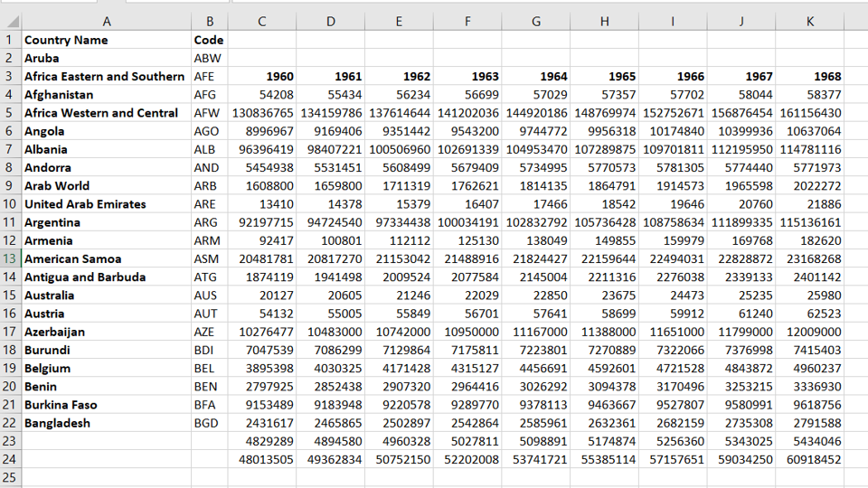
Task: Click the 'Austria' cell
Action: pos(107,314)
